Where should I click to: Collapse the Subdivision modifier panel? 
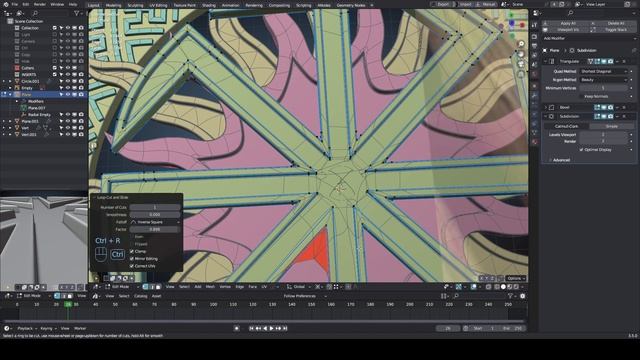(x=546, y=116)
